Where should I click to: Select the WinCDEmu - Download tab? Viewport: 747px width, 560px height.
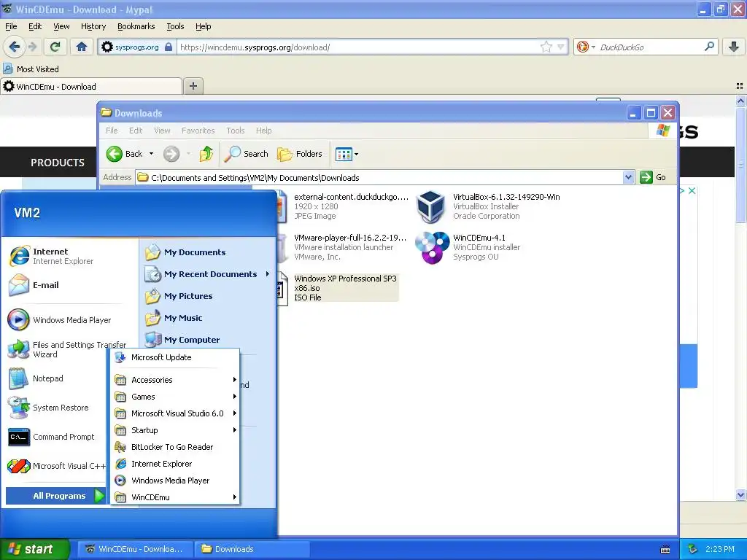(91, 86)
